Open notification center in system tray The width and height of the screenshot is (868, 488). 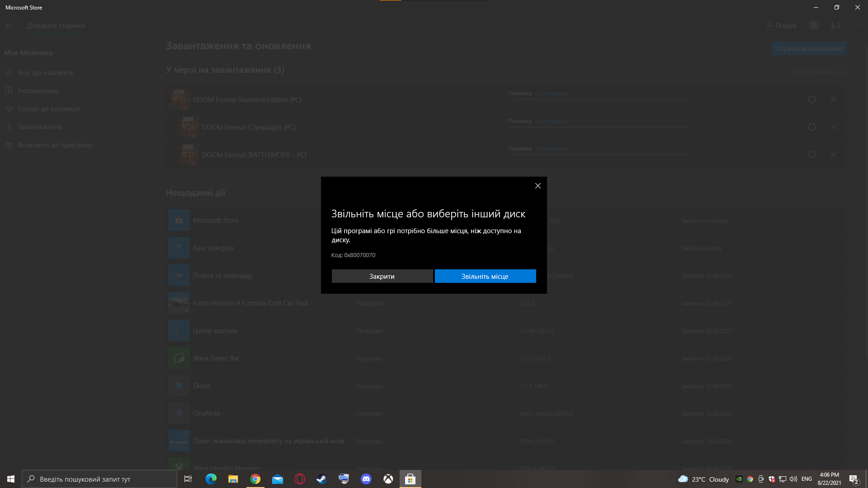pyautogui.click(x=854, y=479)
